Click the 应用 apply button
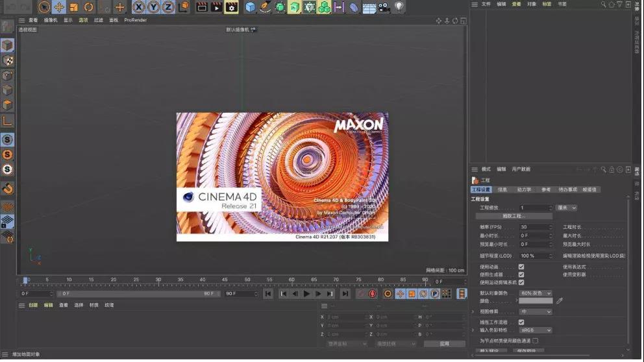 (x=445, y=344)
